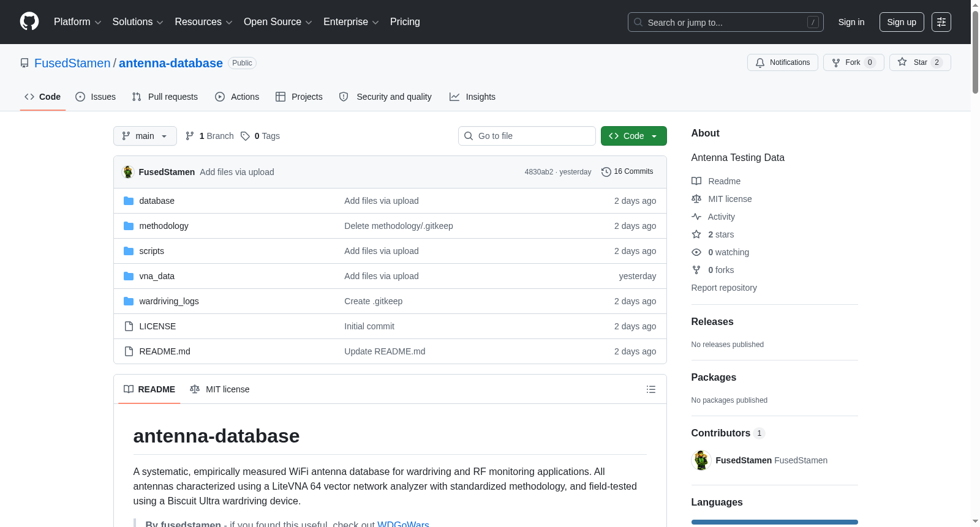Viewport: 980px width, 527px height.
Task: Click the vna_data folder icon
Action: point(129,276)
